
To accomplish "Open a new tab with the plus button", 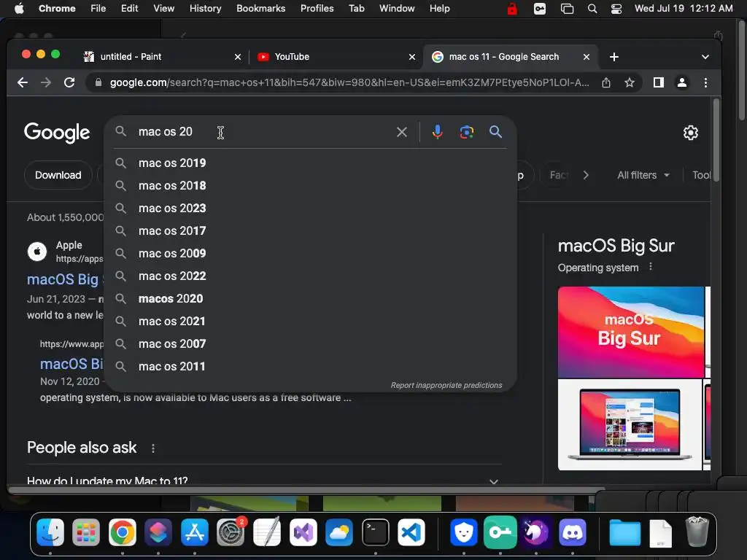I will pyautogui.click(x=614, y=57).
